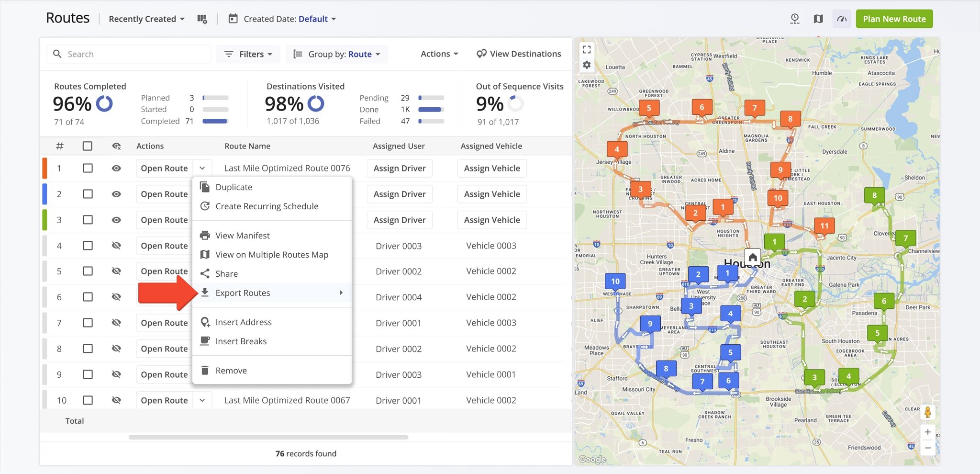Zoom in the map with plus button
Image resolution: width=980 pixels, height=474 pixels.
pos(927,432)
